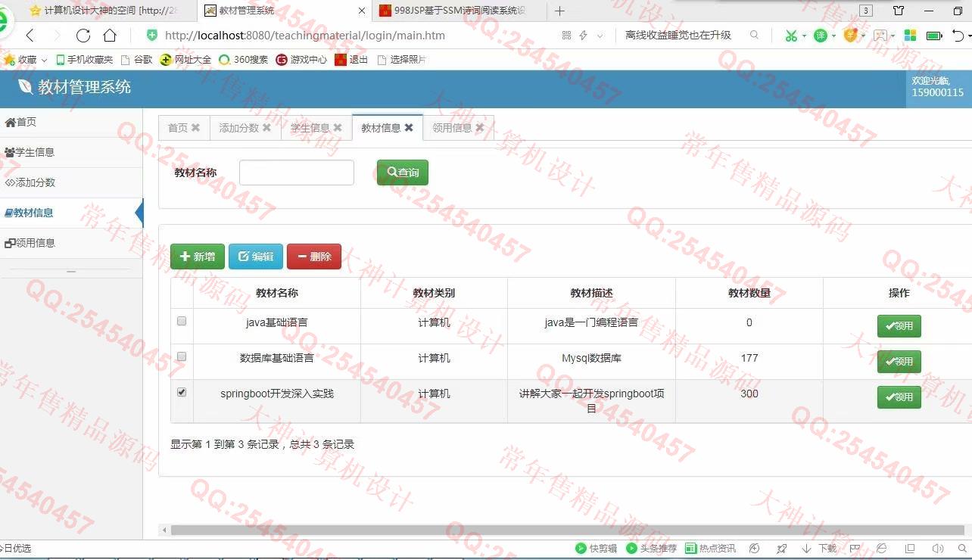Uncheck the springboot开发深入实践 row checkbox

[x=182, y=392]
